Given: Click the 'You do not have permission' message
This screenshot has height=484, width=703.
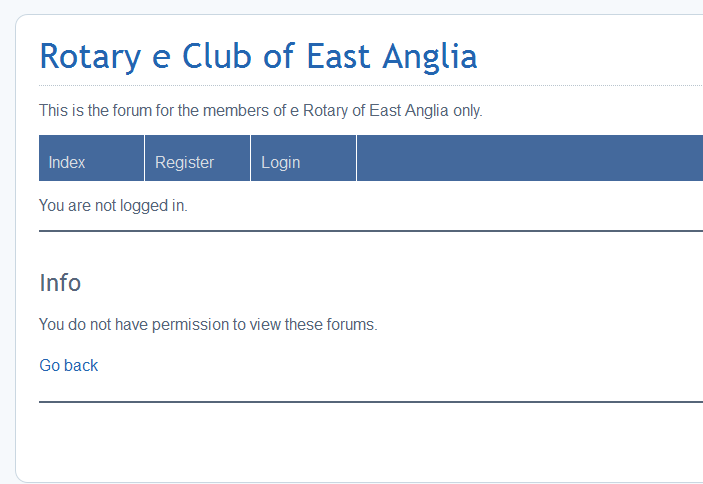Looking at the screenshot, I should 208,324.
